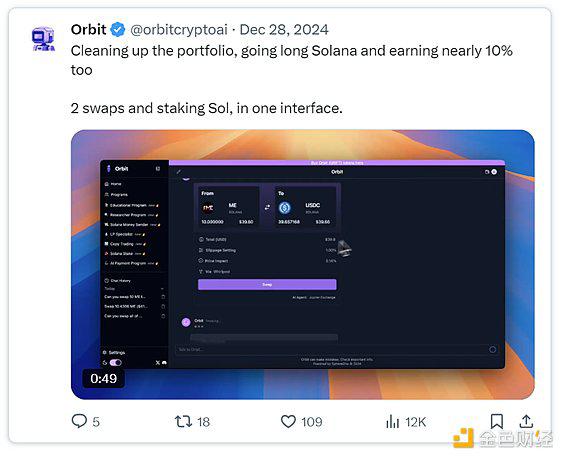View tweet analytics bar chart icon

pyautogui.click(x=392, y=421)
